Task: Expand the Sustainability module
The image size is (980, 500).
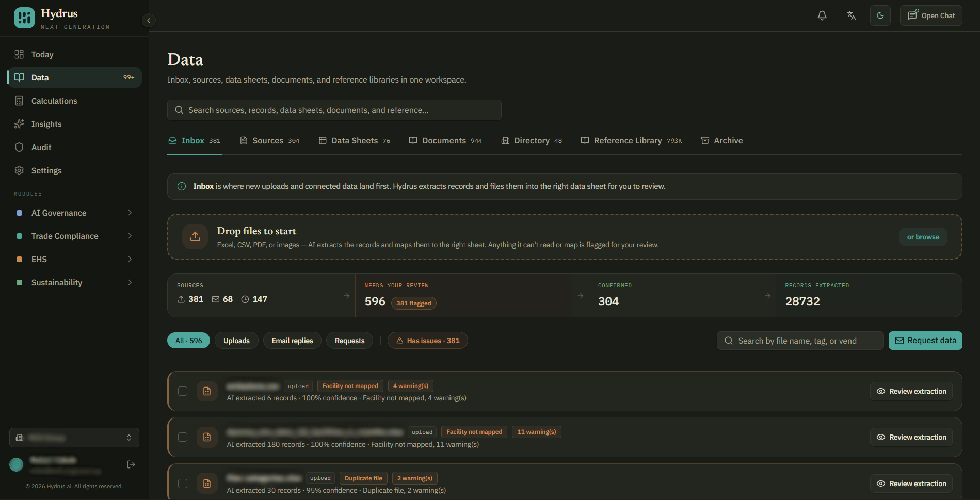Action: click(x=74, y=282)
